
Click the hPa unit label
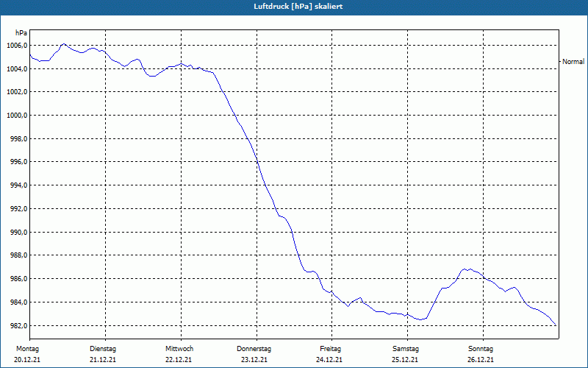[21, 33]
